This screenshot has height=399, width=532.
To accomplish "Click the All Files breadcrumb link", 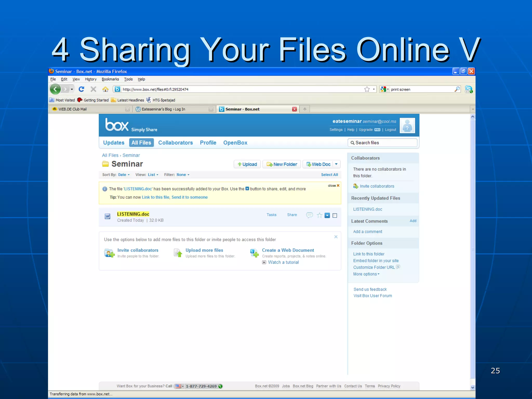I will tap(110, 155).
